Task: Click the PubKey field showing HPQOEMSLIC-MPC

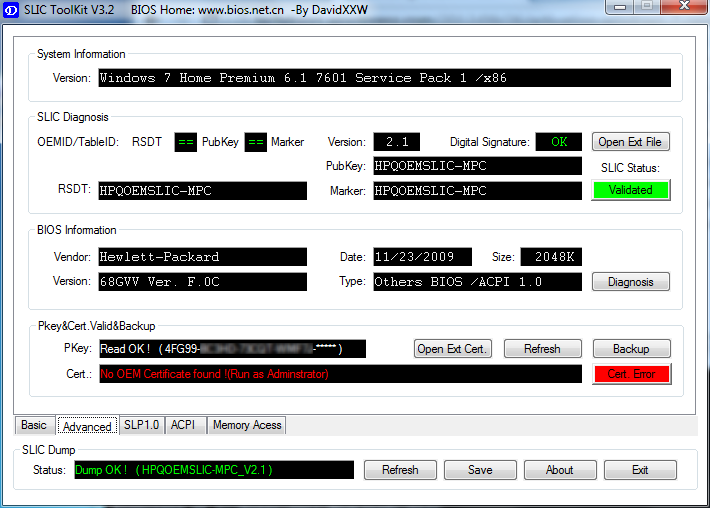Action: pyautogui.click(x=477, y=166)
